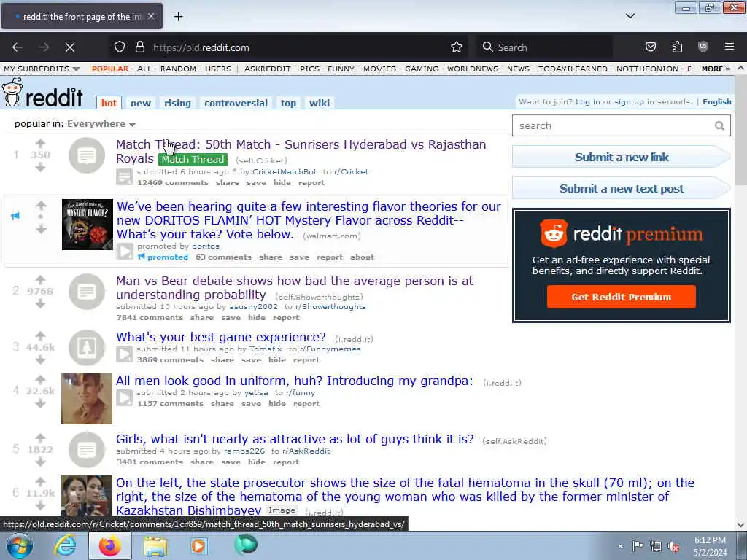Image resolution: width=747 pixels, height=560 pixels.
Task: Click the English language link
Action: [716, 102]
